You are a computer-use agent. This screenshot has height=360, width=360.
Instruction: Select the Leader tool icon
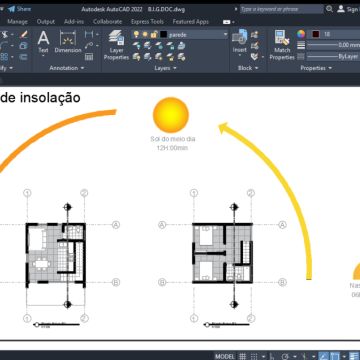click(89, 46)
